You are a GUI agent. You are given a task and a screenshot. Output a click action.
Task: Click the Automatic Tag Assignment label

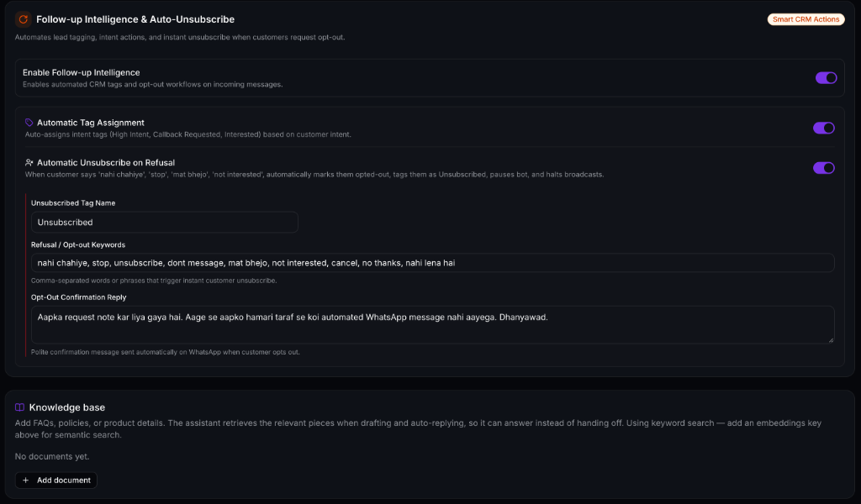click(91, 123)
